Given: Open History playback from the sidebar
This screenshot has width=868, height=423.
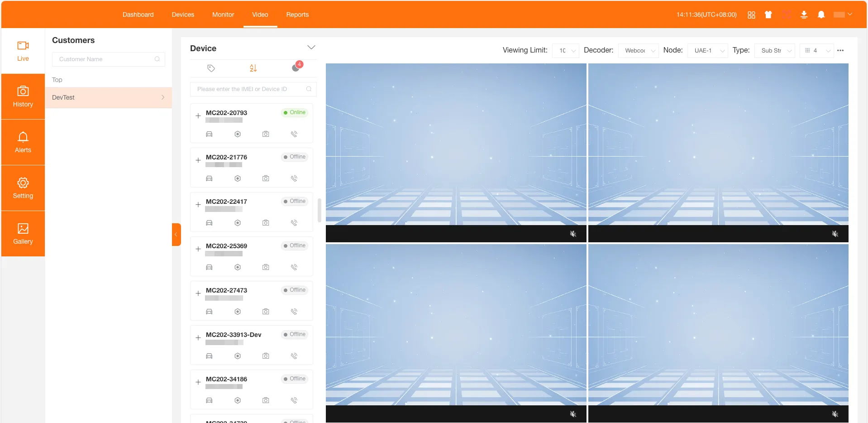Looking at the screenshot, I should [x=23, y=96].
